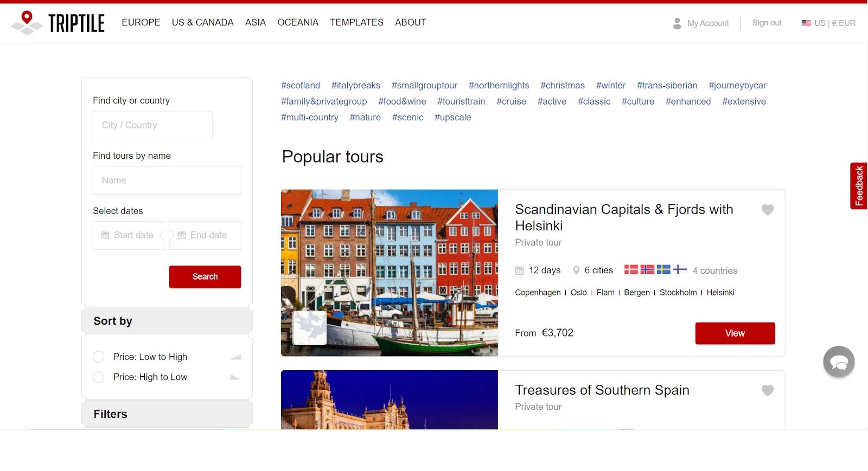Click the End date calendar icon
The image size is (868, 471).
pyautogui.click(x=182, y=235)
